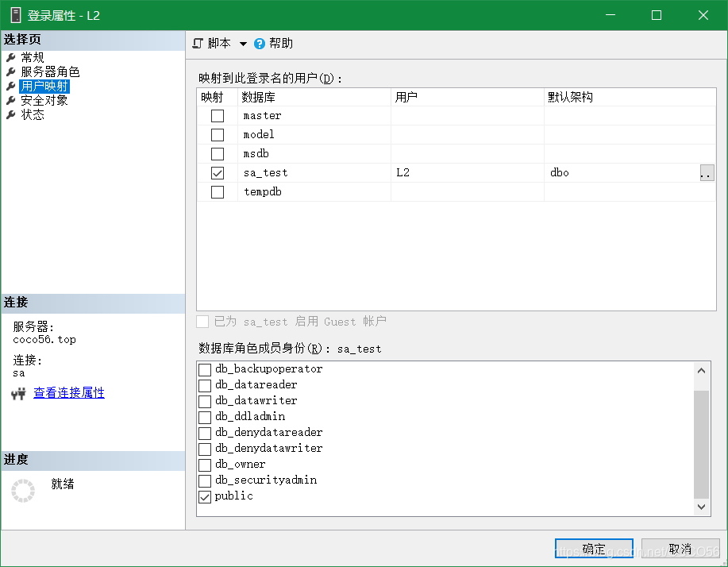Check the db_datareader role
The image size is (728, 567).
205,385
